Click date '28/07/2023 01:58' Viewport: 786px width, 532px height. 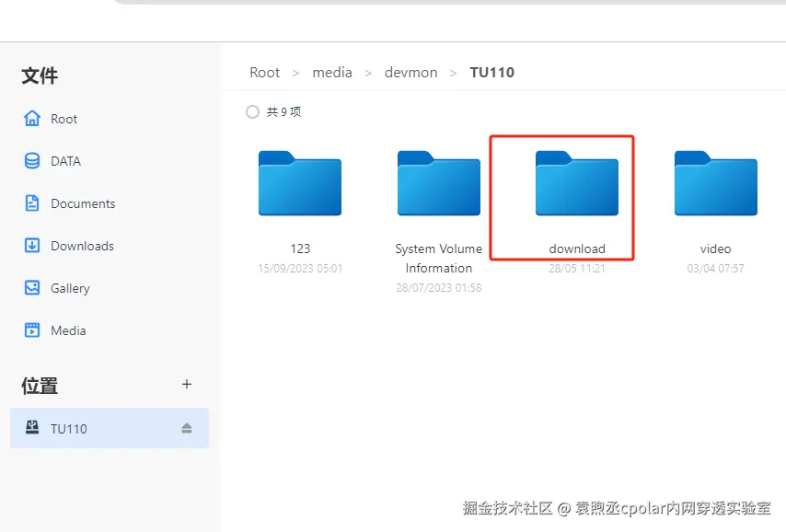coord(439,288)
